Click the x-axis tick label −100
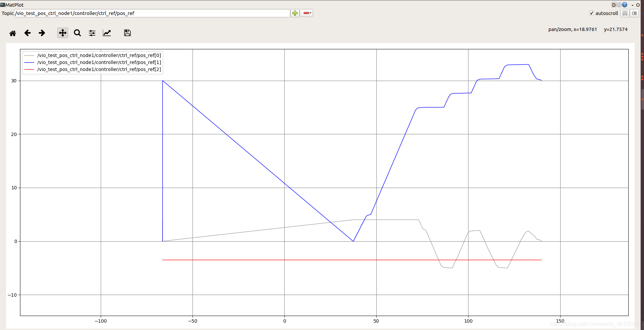644x330 pixels. (101, 321)
